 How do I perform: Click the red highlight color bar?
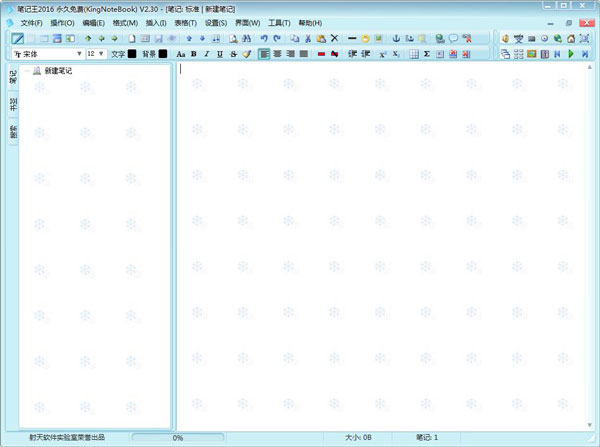click(x=321, y=54)
